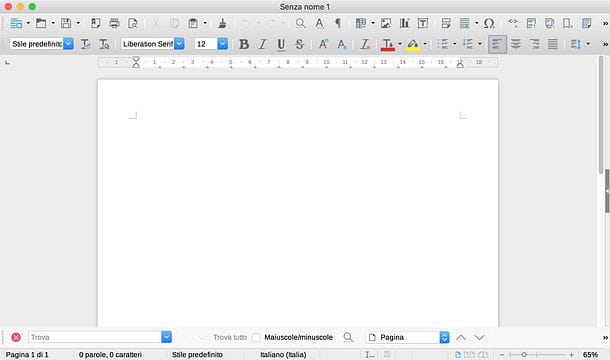Click the New Style icon
This screenshot has width=610, height=360.
[x=104, y=44]
